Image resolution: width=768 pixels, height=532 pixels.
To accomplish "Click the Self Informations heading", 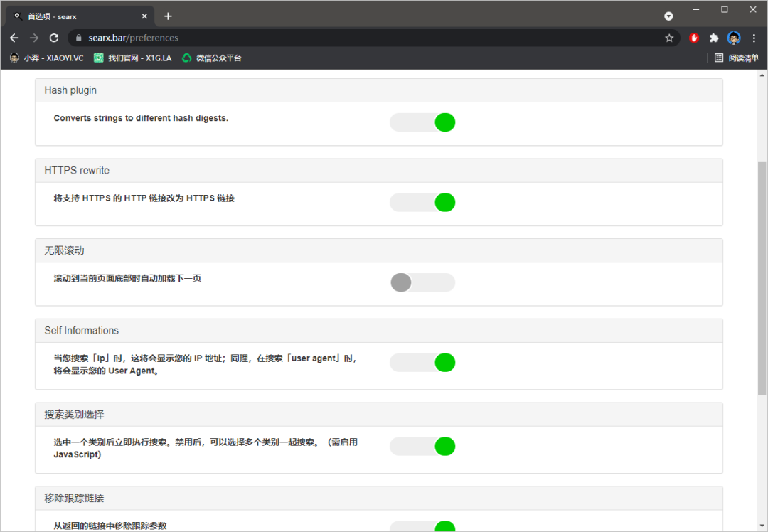I will click(81, 331).
